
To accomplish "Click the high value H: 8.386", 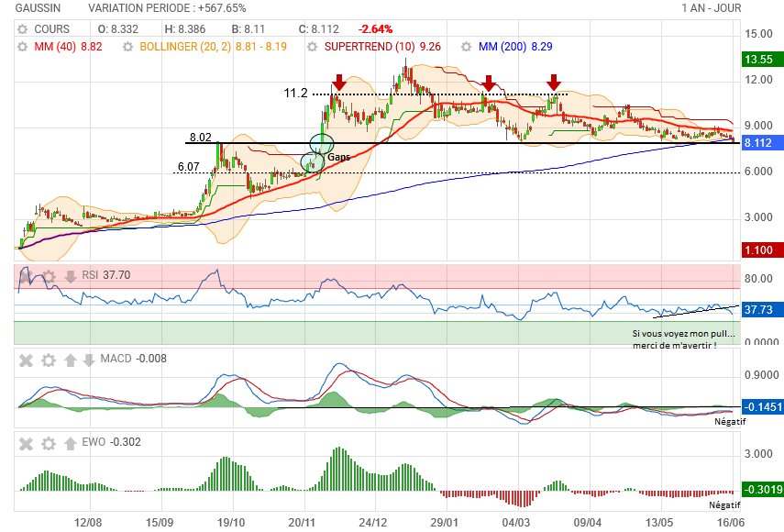I will pyautogui.click(x=185, y=29).
